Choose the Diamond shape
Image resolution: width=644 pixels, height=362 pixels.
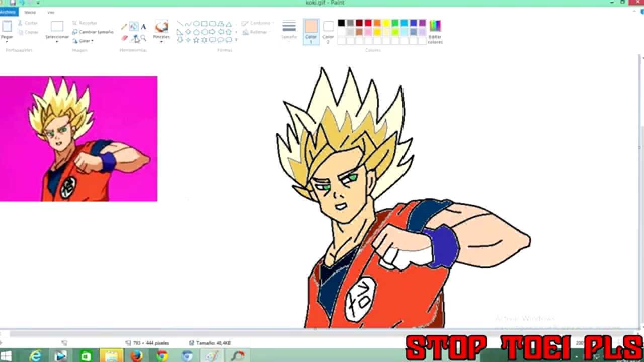tap(188, 32)
